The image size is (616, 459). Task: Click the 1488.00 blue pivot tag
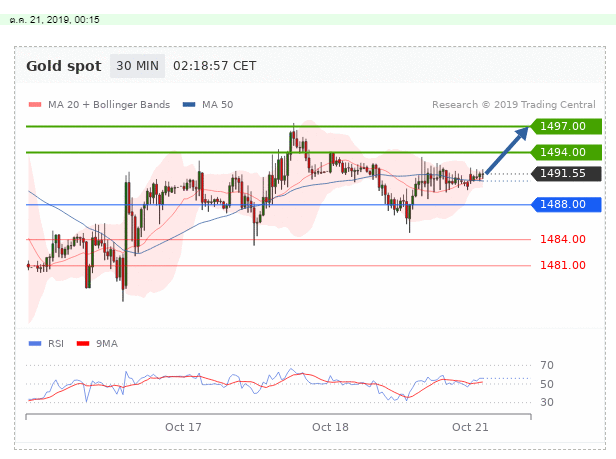(x=566, y=204)
